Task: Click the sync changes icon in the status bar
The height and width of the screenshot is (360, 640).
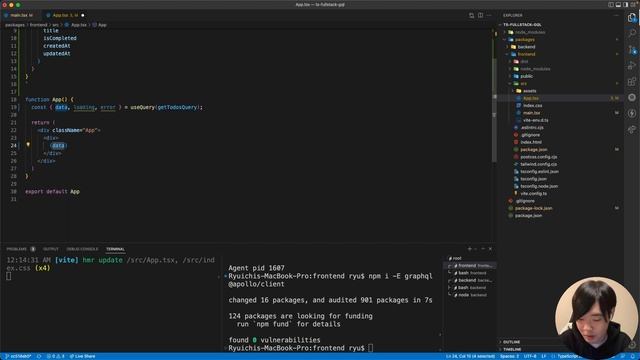Action: point(39,356)
